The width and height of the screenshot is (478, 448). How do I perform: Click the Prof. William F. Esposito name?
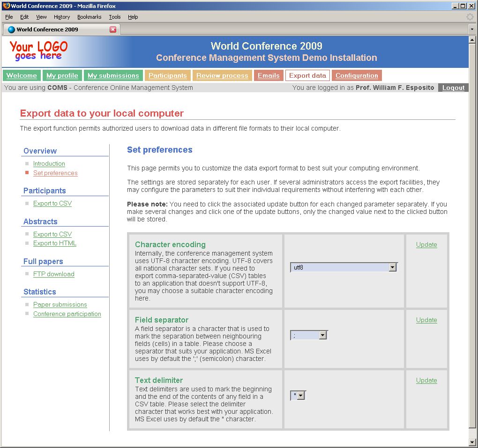tap(395, 88)
